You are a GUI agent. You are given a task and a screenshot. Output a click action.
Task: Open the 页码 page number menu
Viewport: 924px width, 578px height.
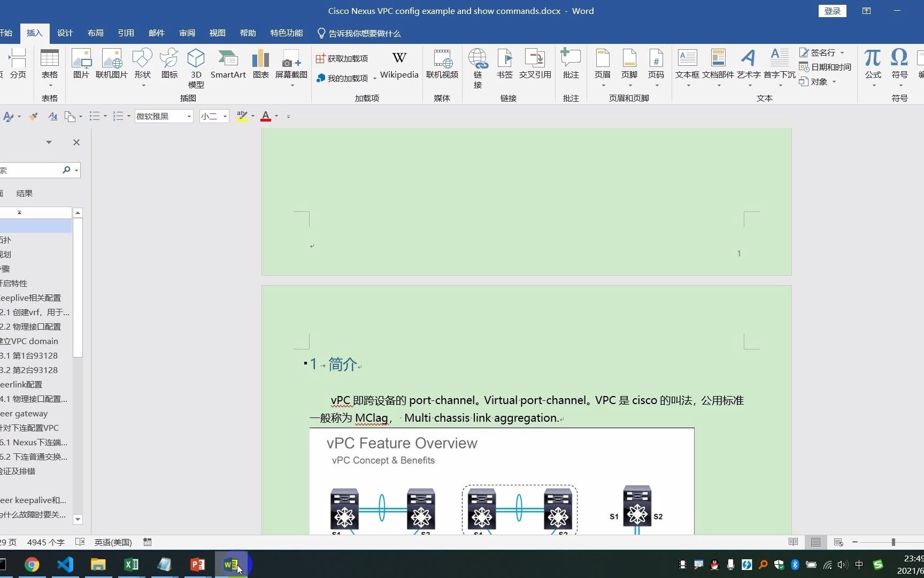click(x=656, y=68)
